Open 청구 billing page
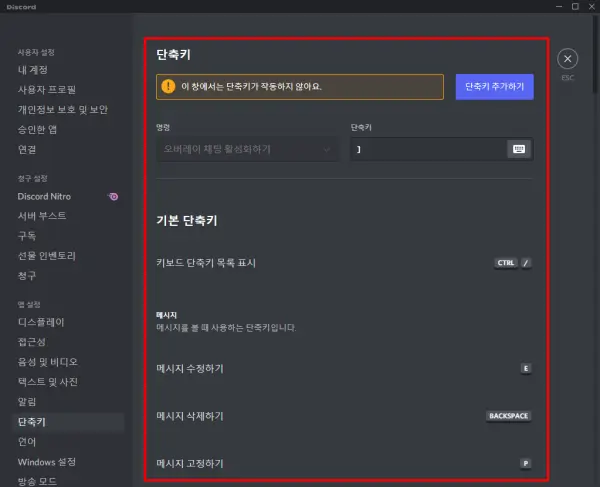The image size is (600, 487). 27,276
